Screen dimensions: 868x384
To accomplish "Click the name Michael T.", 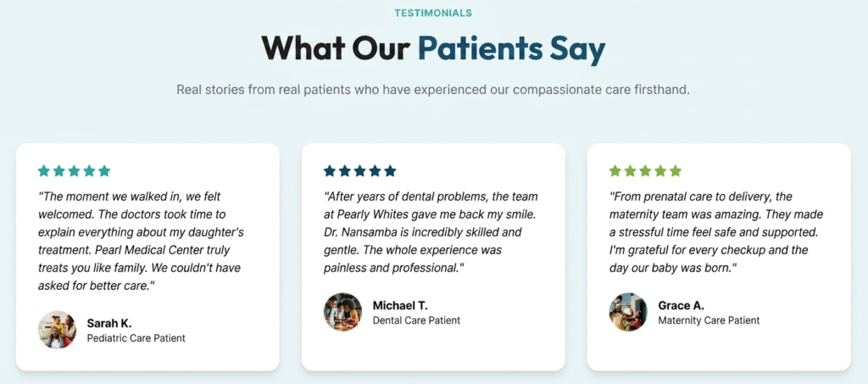I will [400, 306].
